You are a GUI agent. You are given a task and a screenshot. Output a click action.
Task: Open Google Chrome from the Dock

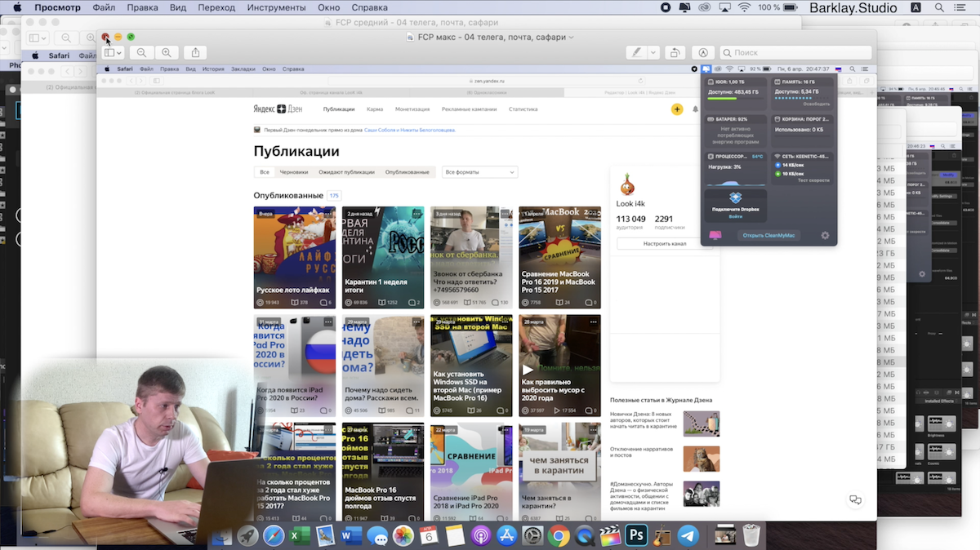pos(559,535)
